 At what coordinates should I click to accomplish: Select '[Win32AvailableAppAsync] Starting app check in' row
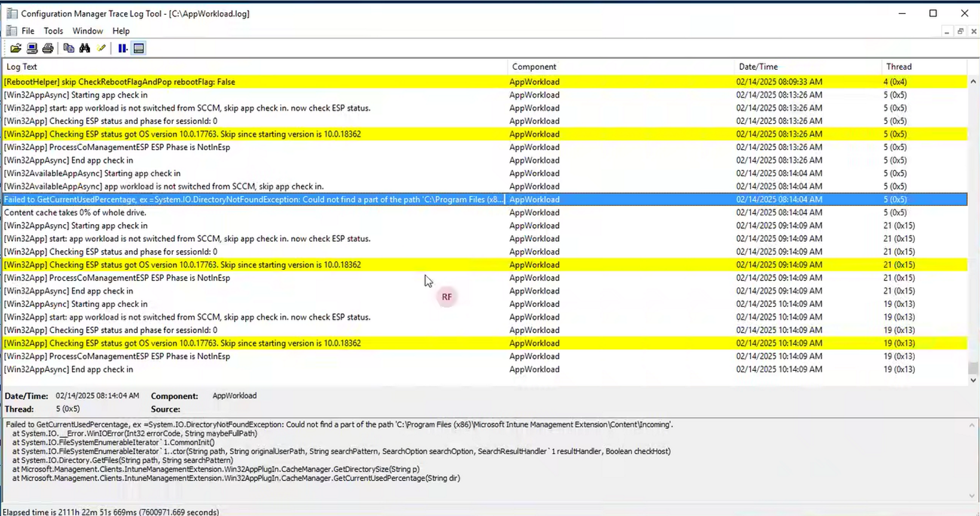(x=485, y=173)
